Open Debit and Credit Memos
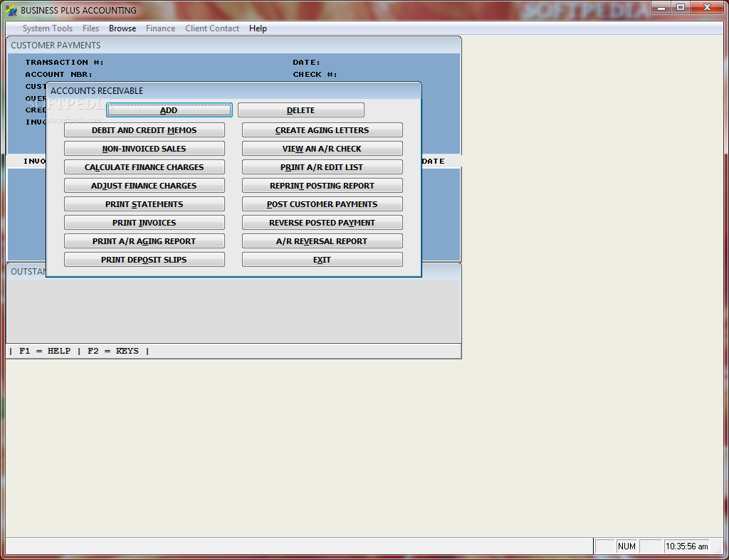 tap(144, 130)
